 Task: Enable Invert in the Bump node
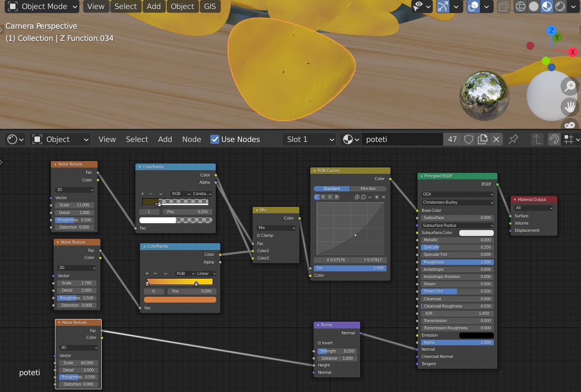(x=319, y=343)
